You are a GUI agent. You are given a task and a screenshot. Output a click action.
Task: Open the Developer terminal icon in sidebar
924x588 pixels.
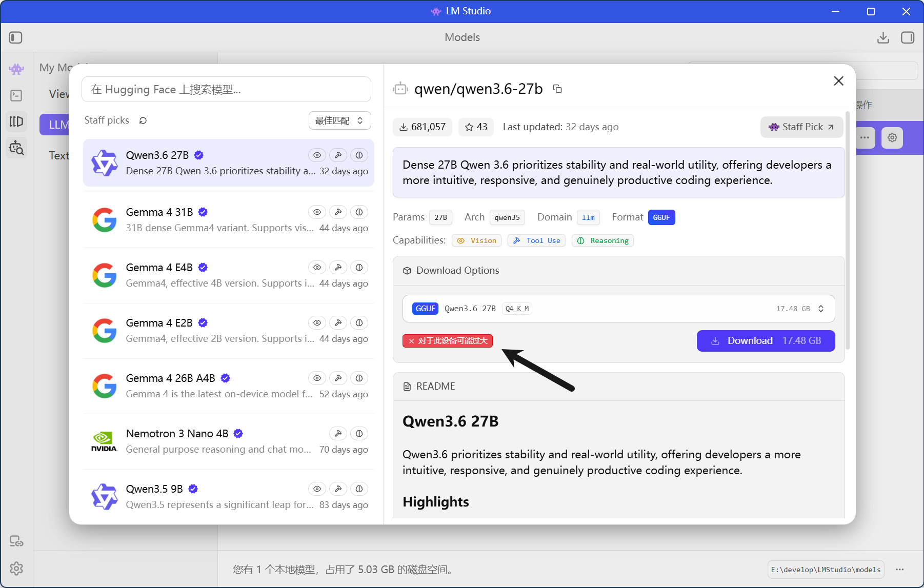(16, 95)
